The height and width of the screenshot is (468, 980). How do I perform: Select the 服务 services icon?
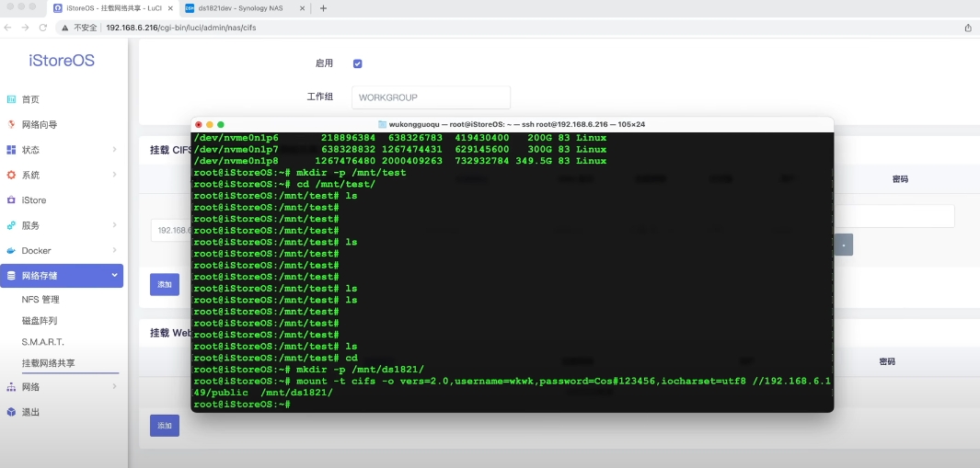coord(11,225)
